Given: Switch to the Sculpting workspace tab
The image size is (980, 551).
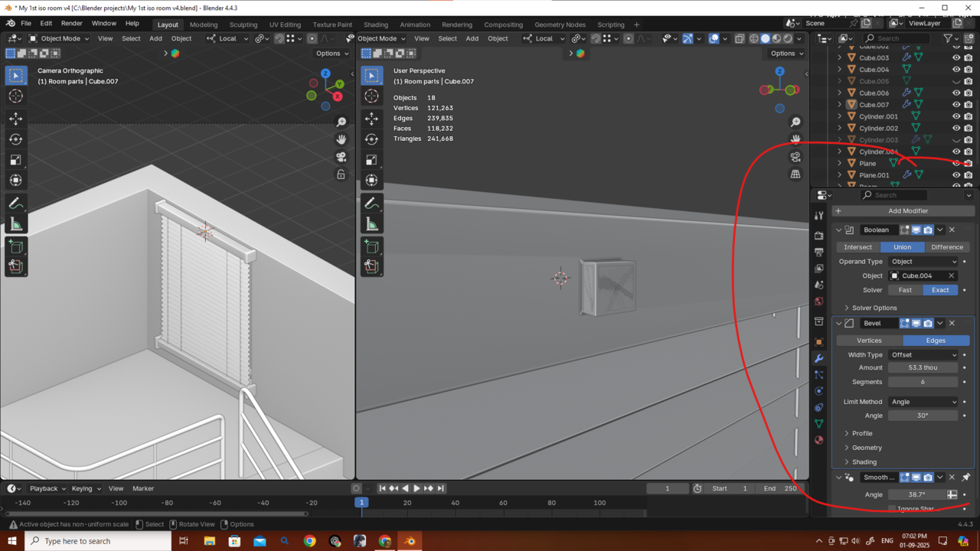Looking at the screenshot, I should [243, 24].
